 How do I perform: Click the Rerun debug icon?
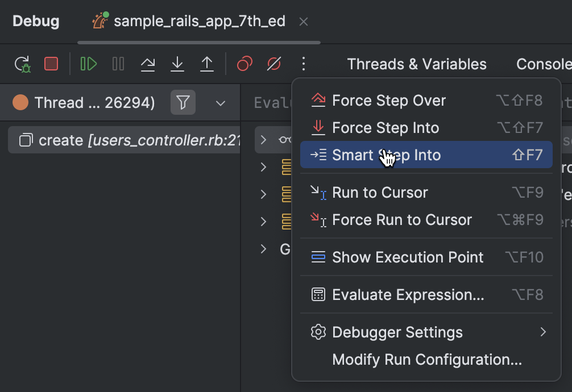(22, 64)
